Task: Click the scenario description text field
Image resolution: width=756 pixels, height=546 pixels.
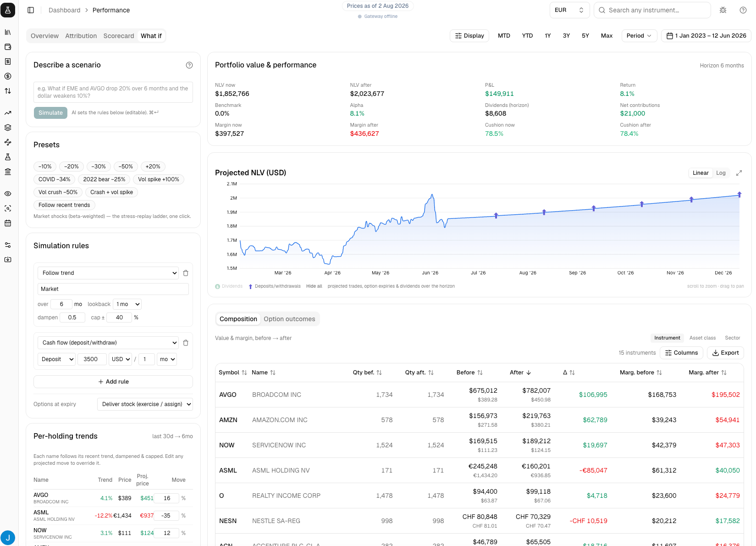Action: point(113,92)
